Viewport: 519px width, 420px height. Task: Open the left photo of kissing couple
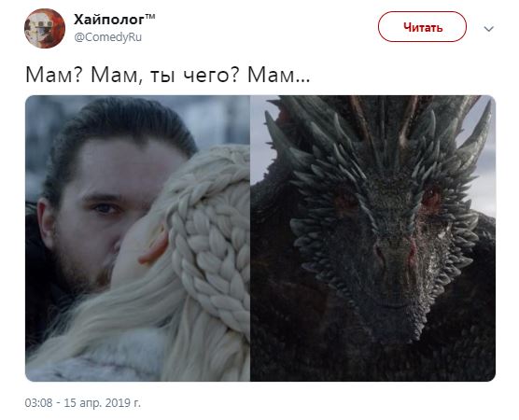(138, 238)
